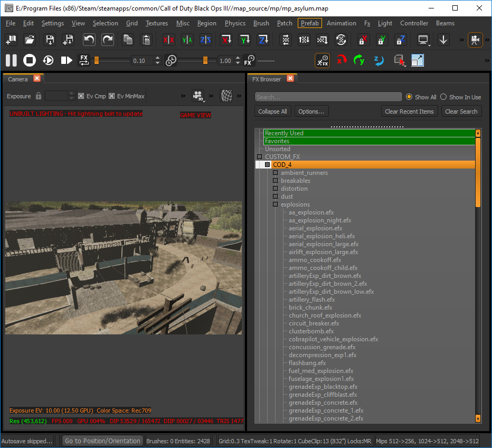Screen dimensions: 492x448
Task: Click the blue Z rotate effect icon
Action: click(379, 60)
